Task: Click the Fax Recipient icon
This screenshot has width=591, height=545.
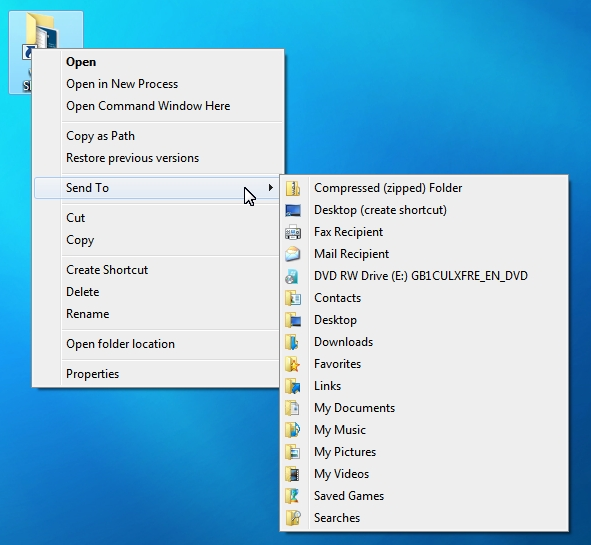Action: tap(293, 232)
